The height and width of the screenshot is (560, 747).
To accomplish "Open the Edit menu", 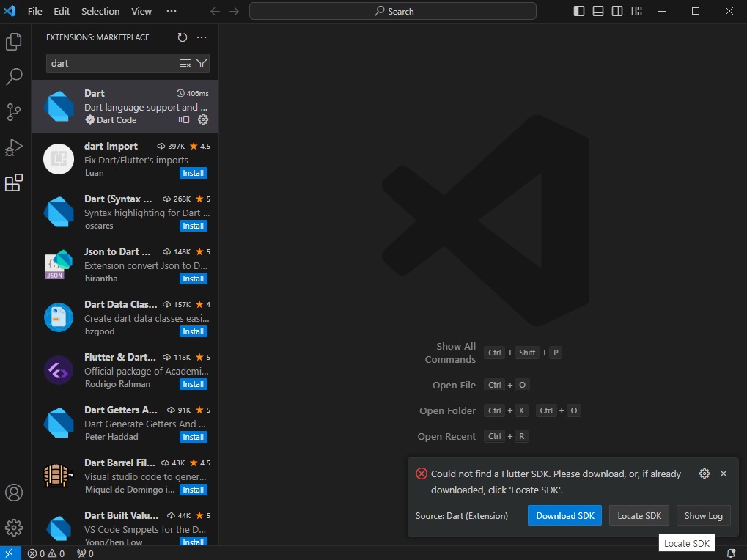I will point(62,12).
